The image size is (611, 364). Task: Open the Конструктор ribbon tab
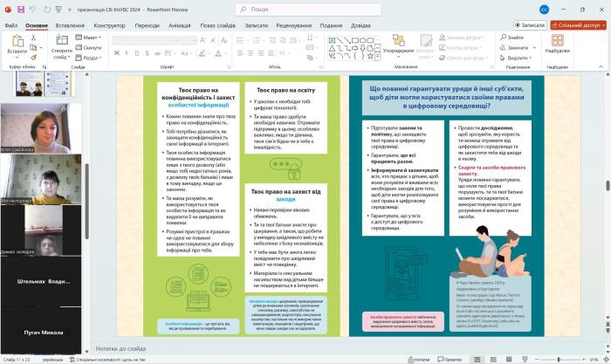110,25
